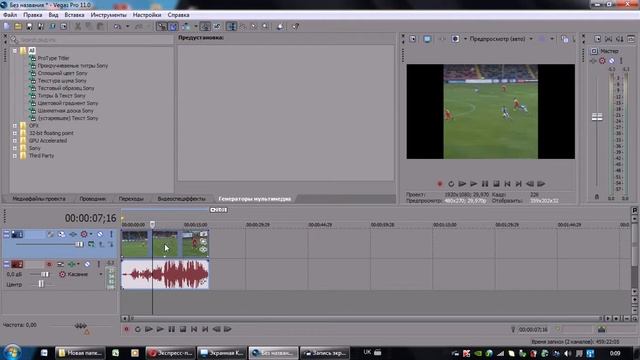Switch to Проводник tab
The width and height of the screenshot is (640, 360).
pyautogui.click(x=93, y=199)
